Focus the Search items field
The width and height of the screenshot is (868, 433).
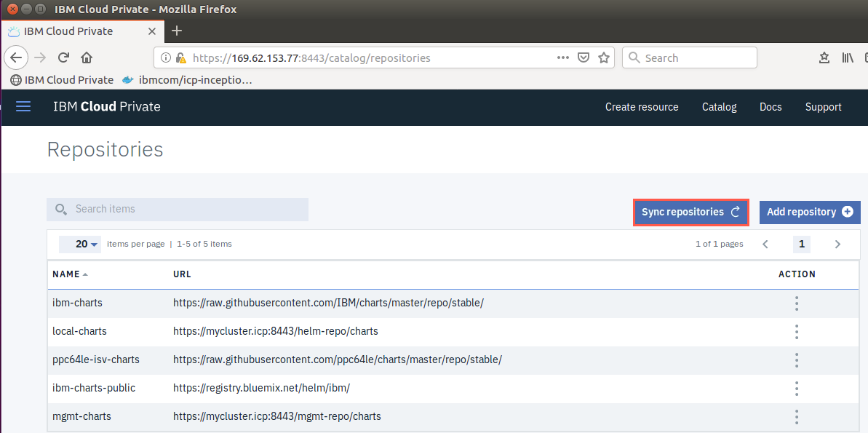pos(177,210)
